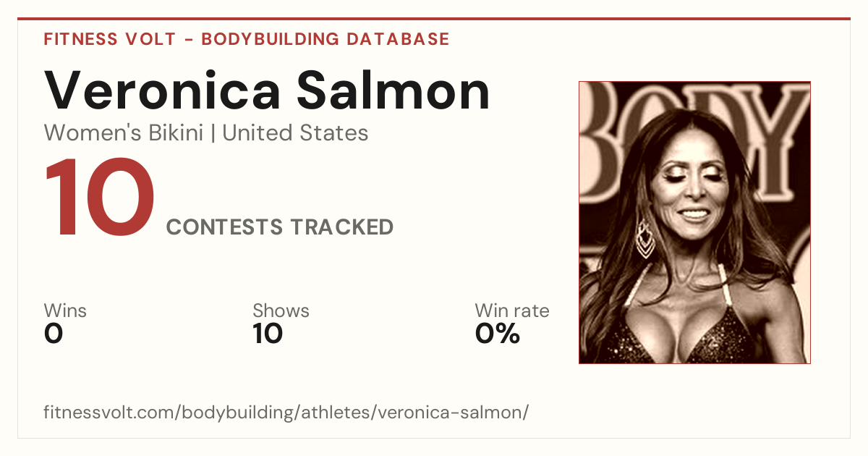Click the Wins stat label
Viewport: 868px width, 456px height.
coord(65,311)
